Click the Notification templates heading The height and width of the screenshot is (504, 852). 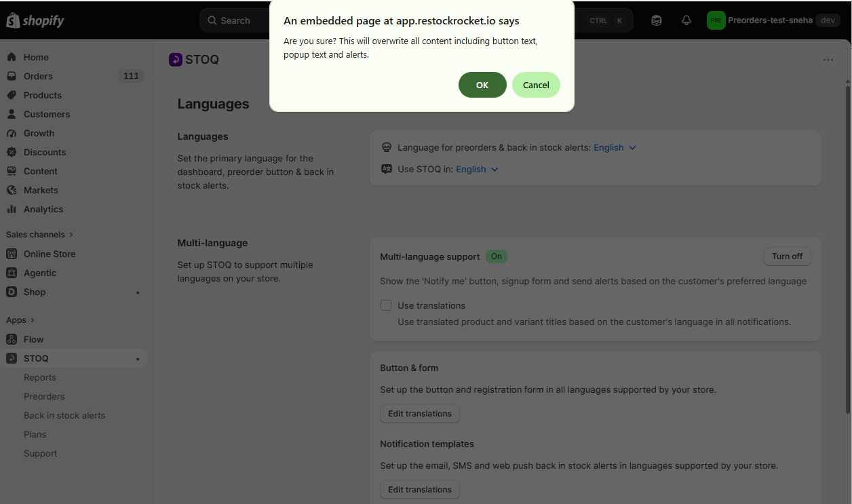pyautogui.click(x=427, y=444)
